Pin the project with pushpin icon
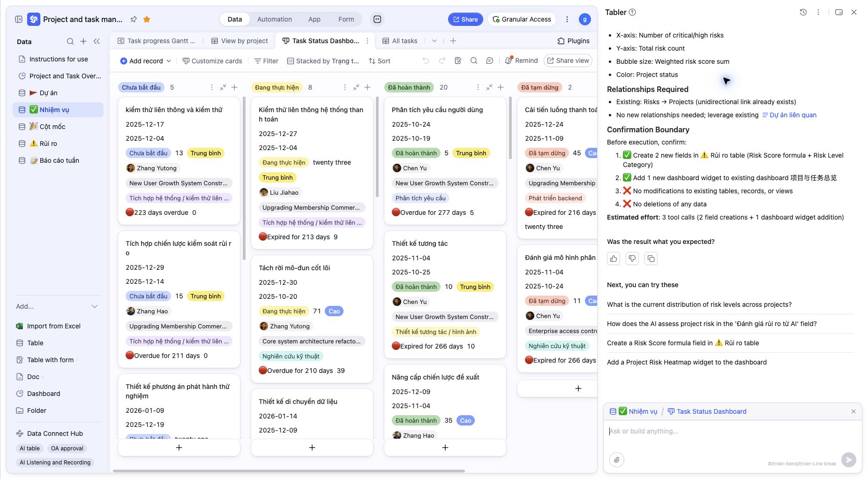 click(x=134, y=19)
